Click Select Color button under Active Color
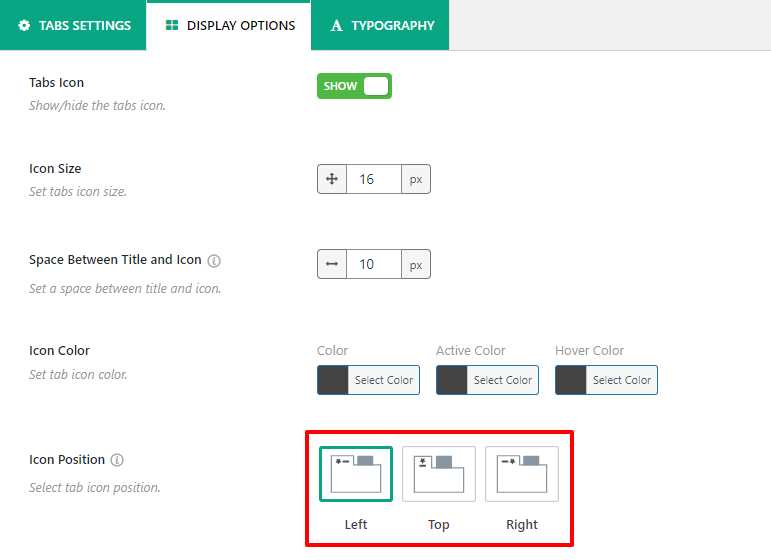The height and width of the screenshot is (560, 771). click(x=502, y=380)
